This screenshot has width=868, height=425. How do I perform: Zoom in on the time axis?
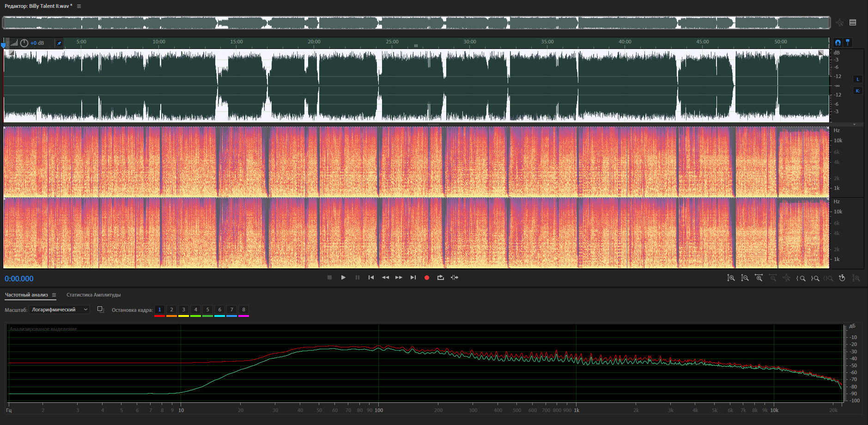click(x=759, y=278)
